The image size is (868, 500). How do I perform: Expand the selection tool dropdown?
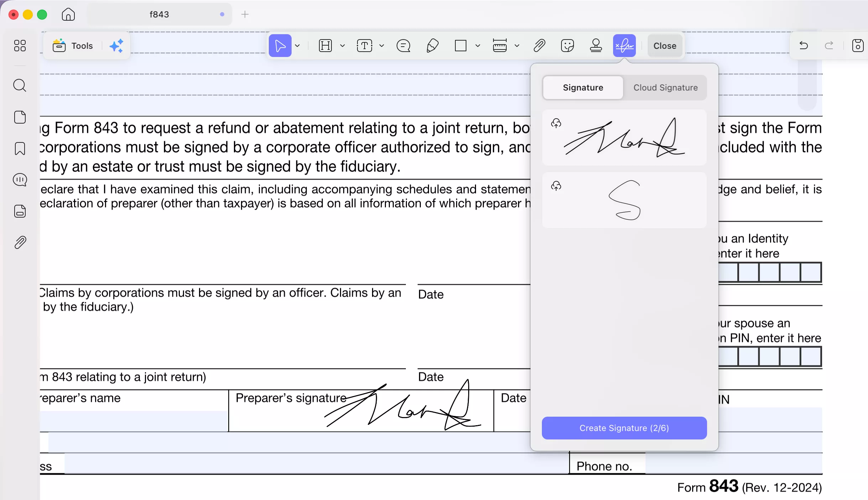[x=297, y=46]
